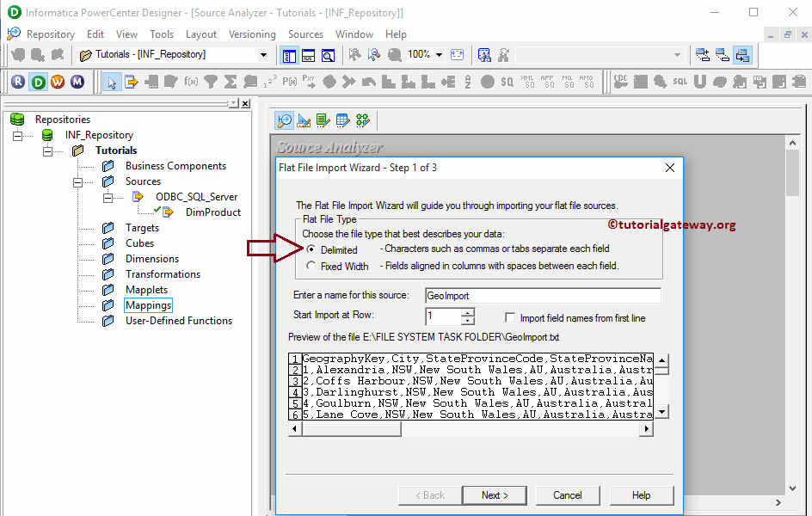
Task: Open the Layout menu
Action: [x=201, y=34]
